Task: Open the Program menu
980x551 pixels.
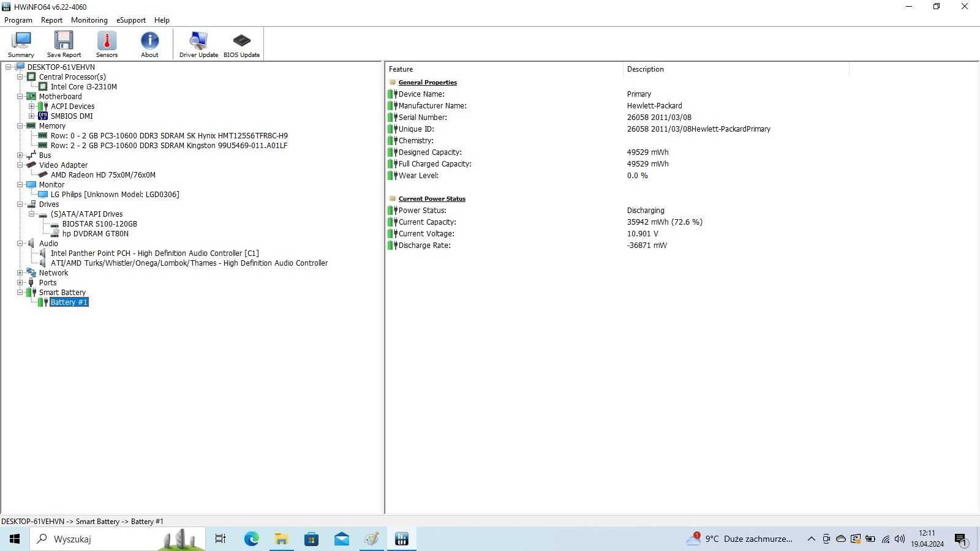Action: tap(18, 20)
